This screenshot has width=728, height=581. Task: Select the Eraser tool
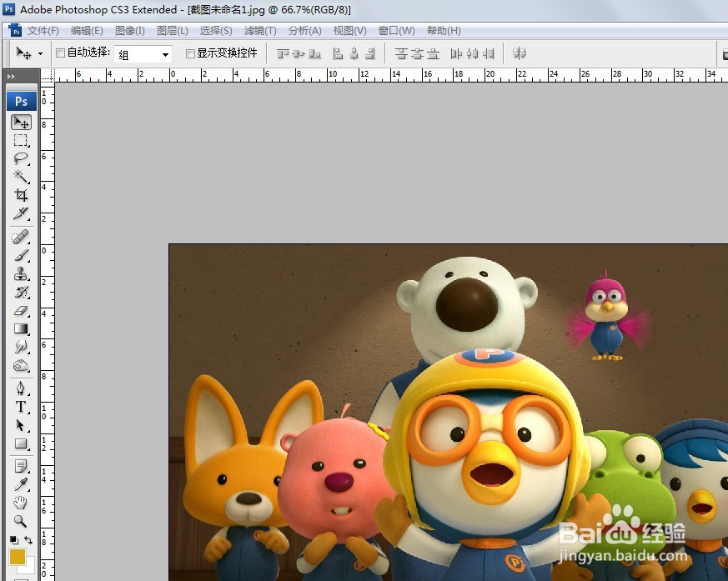coord(22,310)
